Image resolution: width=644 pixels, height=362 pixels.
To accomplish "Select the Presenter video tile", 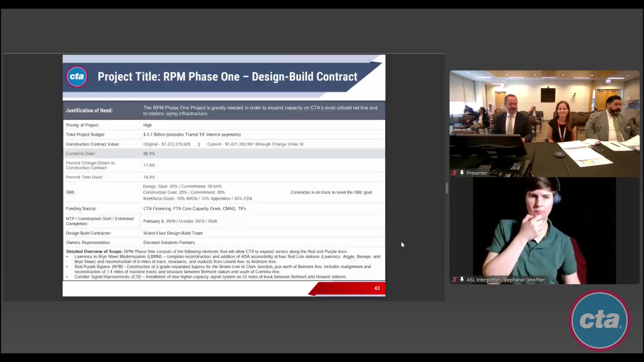I will pos(544,123).
